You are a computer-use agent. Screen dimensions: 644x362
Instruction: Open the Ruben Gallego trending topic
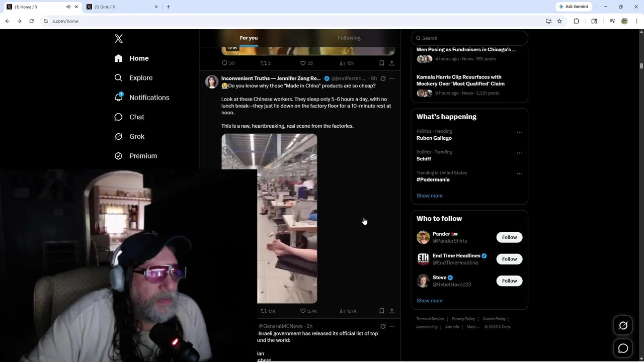coord(434,138)
